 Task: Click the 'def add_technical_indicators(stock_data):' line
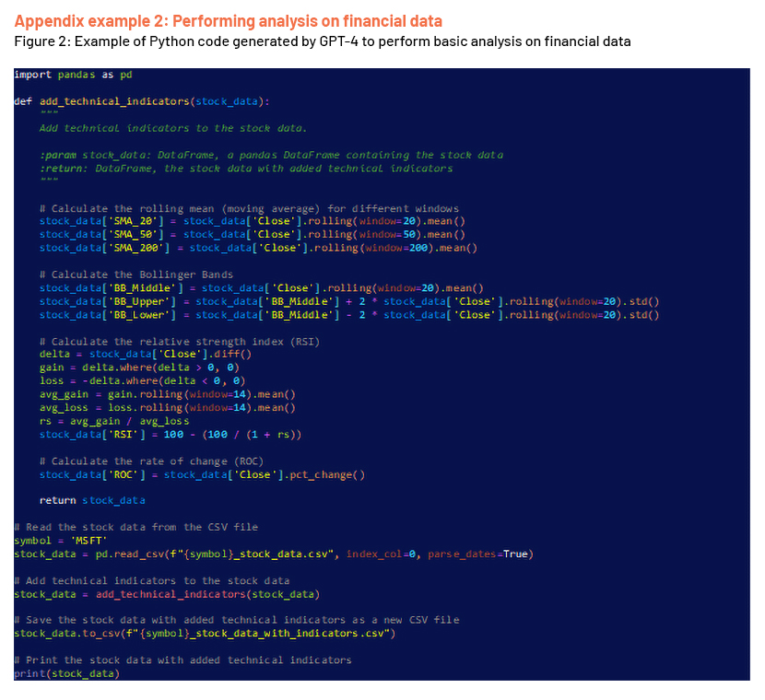click(142, 101)
